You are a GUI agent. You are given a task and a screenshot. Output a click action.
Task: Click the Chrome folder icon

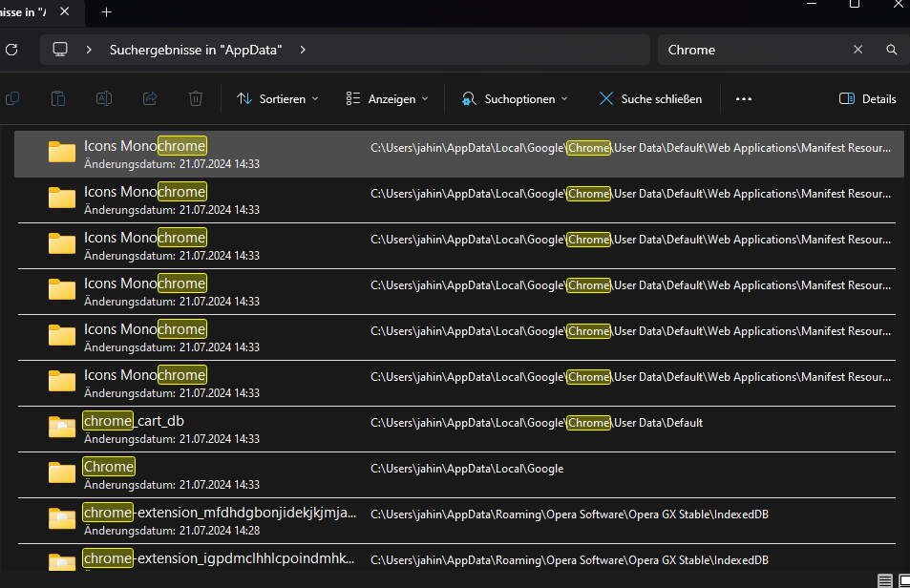(61, 472)
